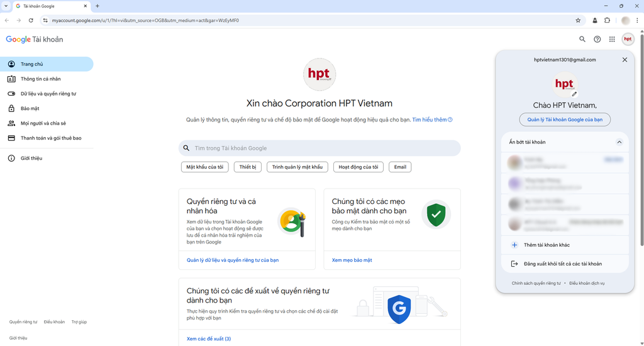The height and width of the screenshot is (346, 644).
Task: Open Thanh toán và gói thuê bao
Action: 47,138
